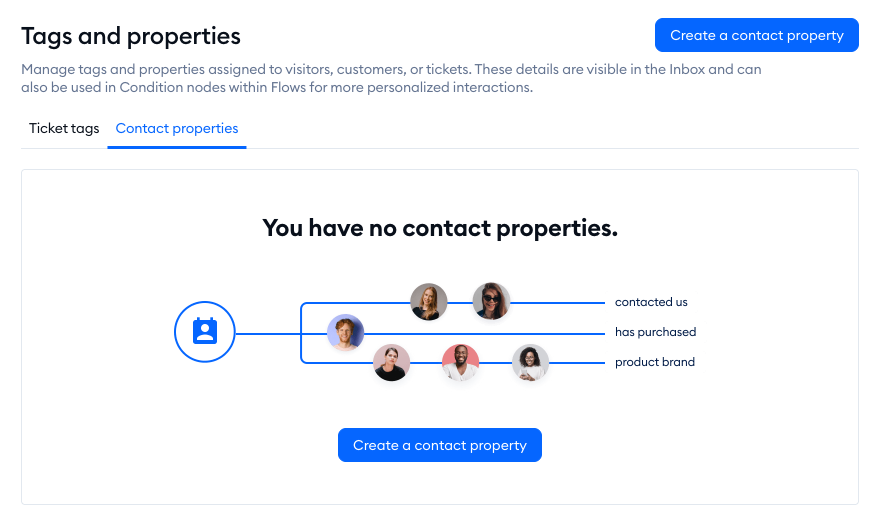This screenshot has width=878, height=524.
Task: Click the blue line ending at "product brand"
Action: click(x=578, y=362)
